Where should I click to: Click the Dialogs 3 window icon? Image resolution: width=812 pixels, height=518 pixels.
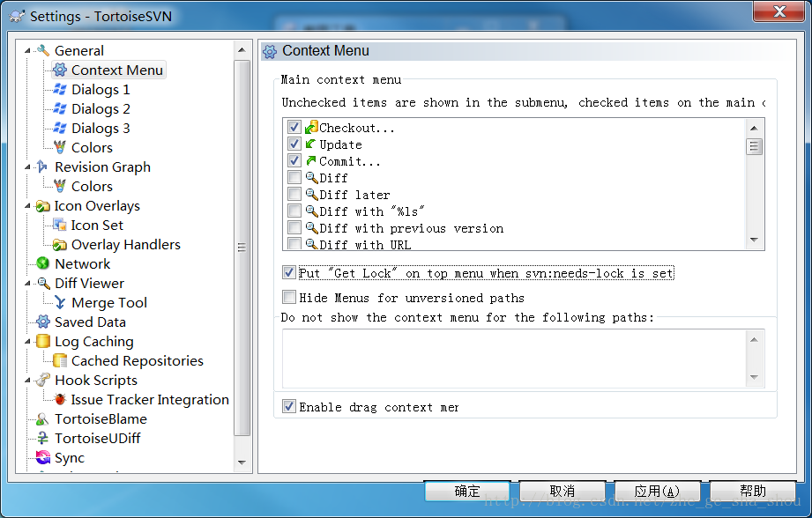click(60, 128)
